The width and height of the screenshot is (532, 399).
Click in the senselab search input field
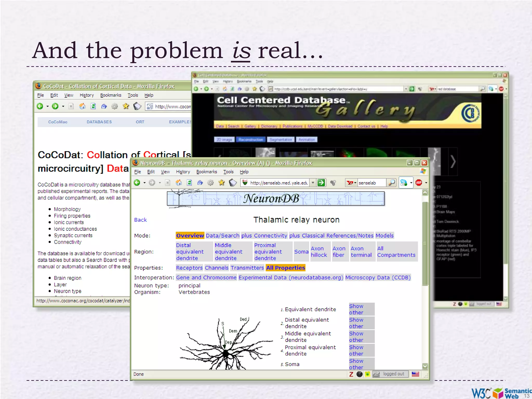pos(371,183)
